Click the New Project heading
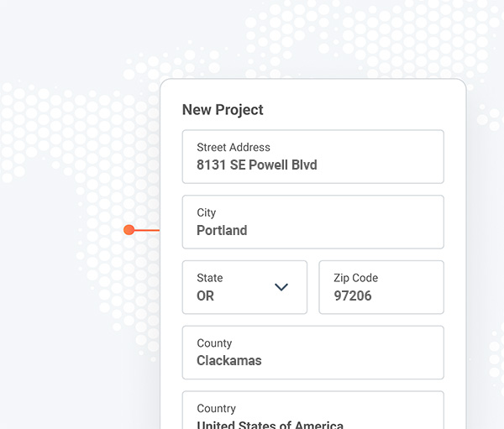This screenshot has width=504, height=429. coord(223,110)
